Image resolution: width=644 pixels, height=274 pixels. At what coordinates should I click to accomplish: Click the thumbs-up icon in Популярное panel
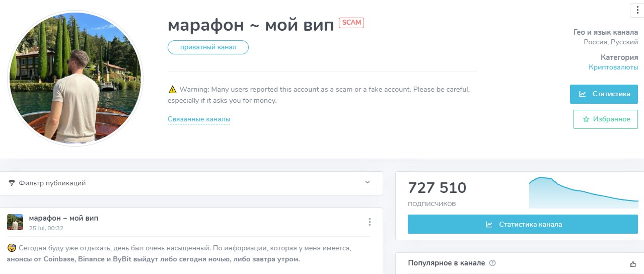[633, 263]
